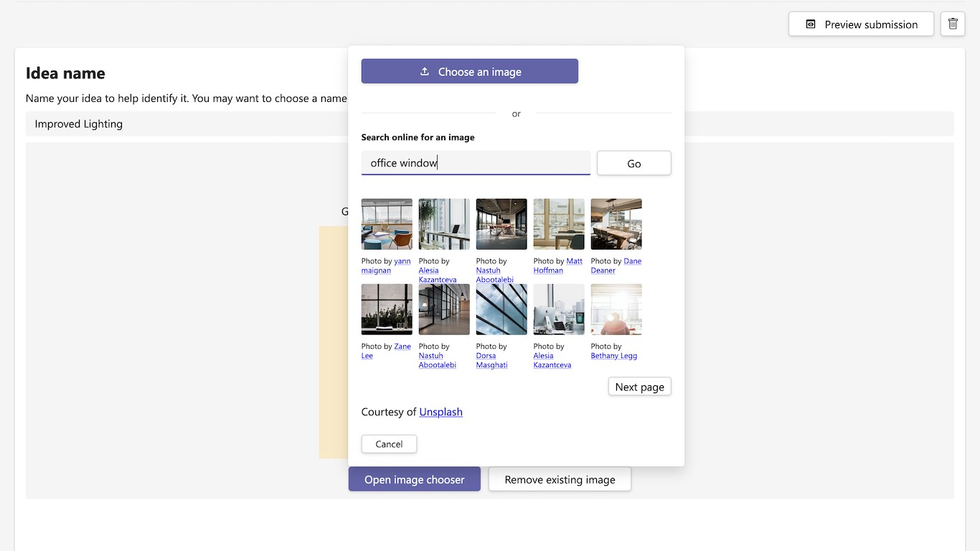
Task: Select the photo by Dorsa Masghati
Action: coord(501,309)
